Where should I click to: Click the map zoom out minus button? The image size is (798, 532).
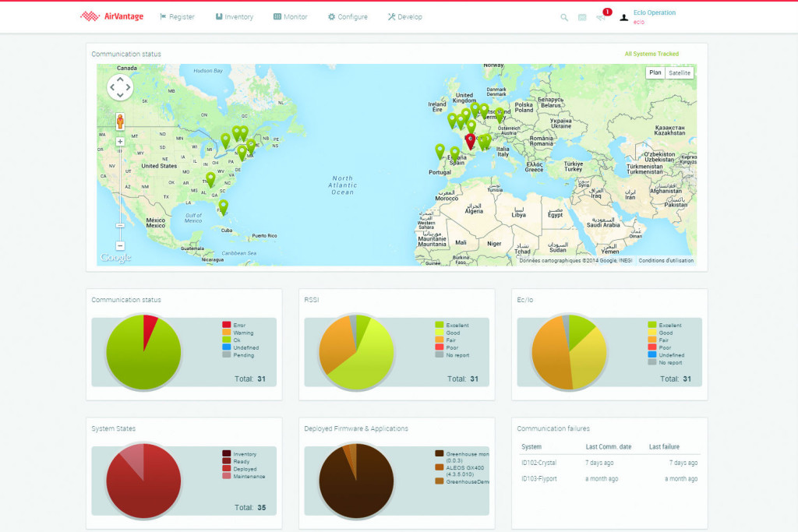pos(120,245)
